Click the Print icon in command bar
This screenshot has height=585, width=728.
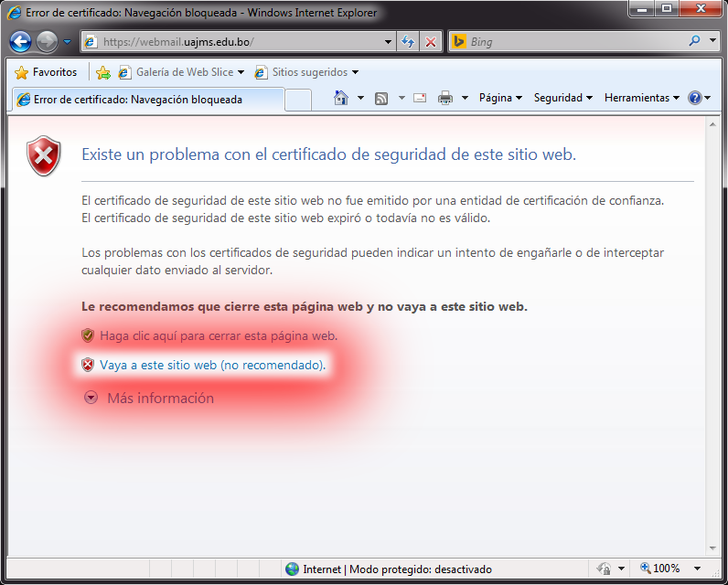pyautogui.click(x=445, y=98)
